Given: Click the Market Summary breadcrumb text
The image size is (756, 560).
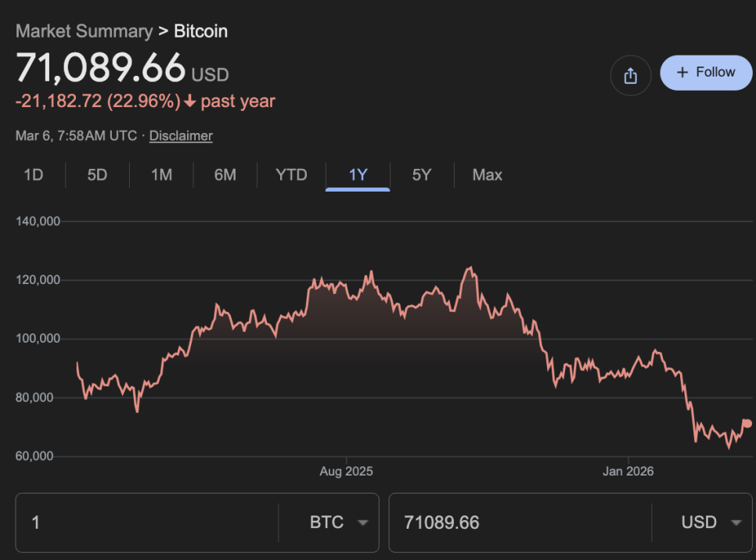Looking at the screenshot, I should (84, 31).
